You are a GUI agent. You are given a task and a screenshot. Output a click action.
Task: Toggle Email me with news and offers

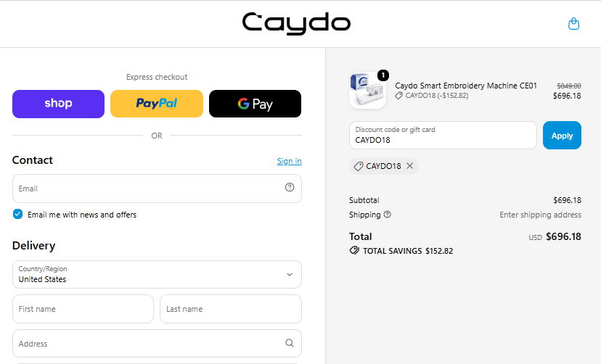[x=17, y=215]
